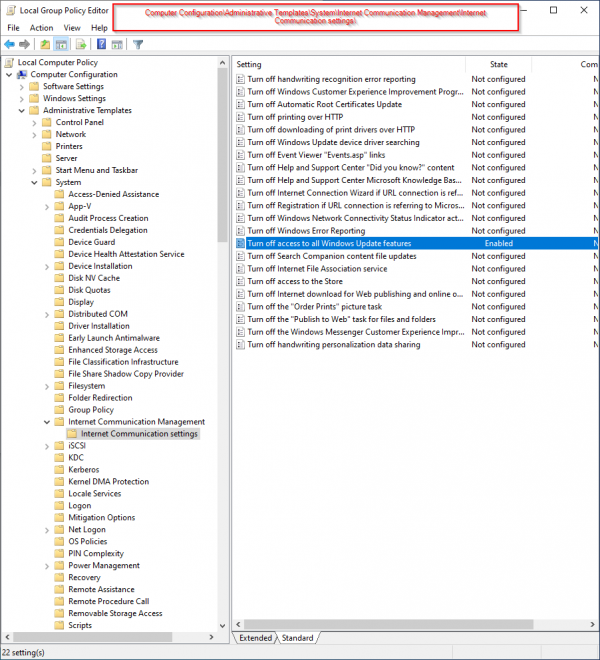Click the Show/Hide Action Pane icon

117,44
